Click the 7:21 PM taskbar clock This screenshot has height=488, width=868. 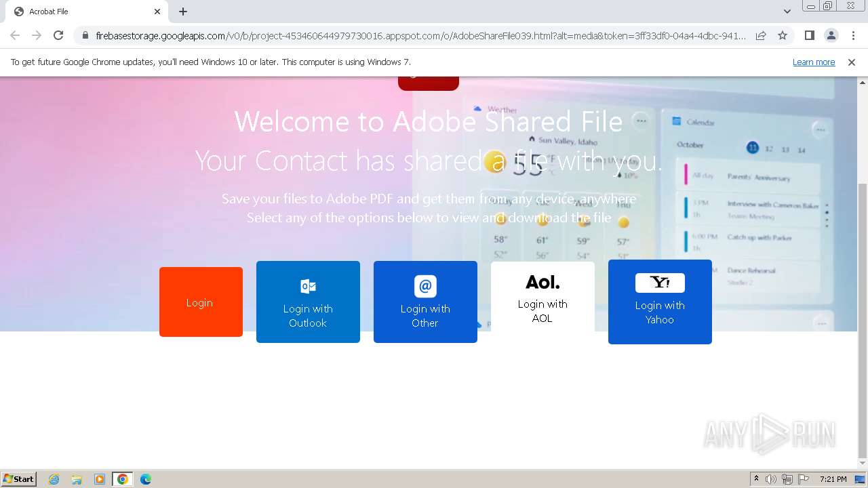[x=833, y=479]
